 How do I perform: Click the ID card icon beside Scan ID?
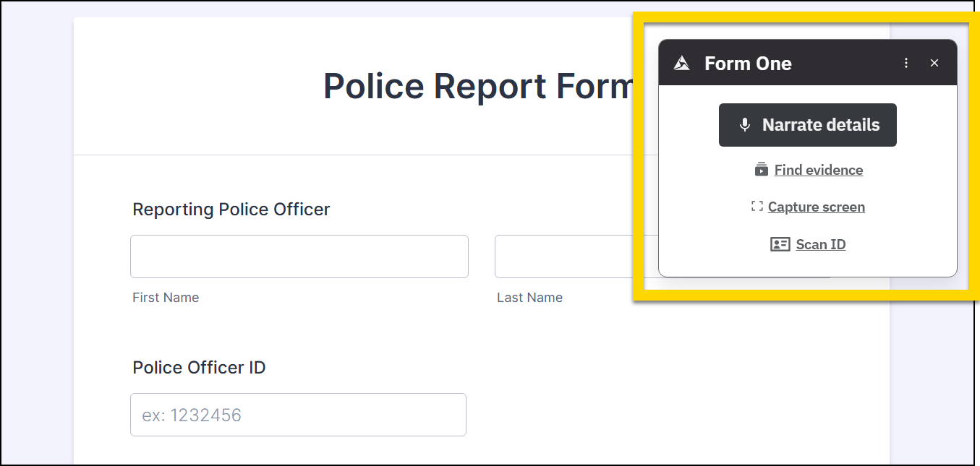tap(780, 245)
